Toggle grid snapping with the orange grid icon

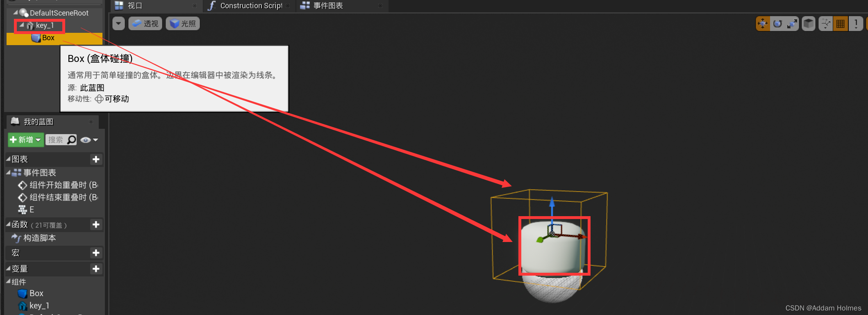[x=841, y=23]
